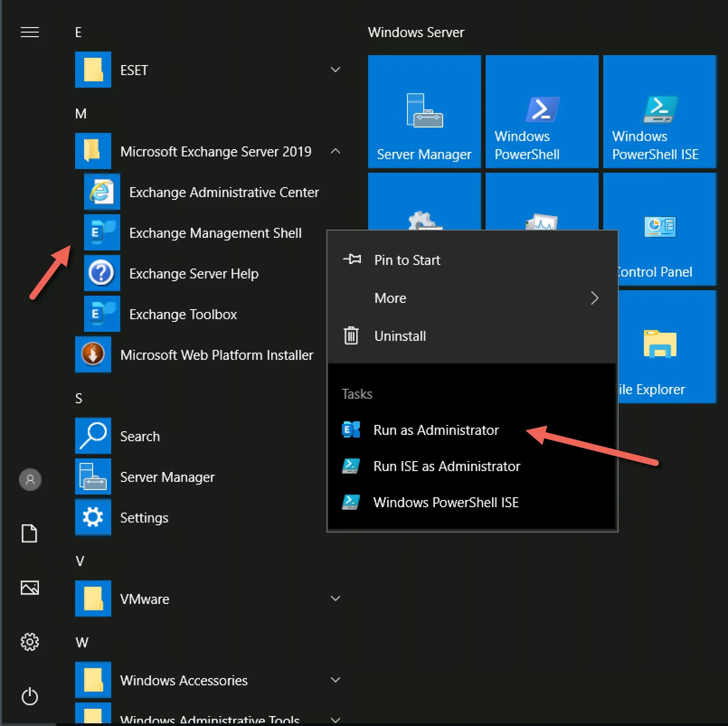Launch Microsoft Web Platform Installer
The width and height of the screenshot is (728, 726).
click(x=217, y=354)
